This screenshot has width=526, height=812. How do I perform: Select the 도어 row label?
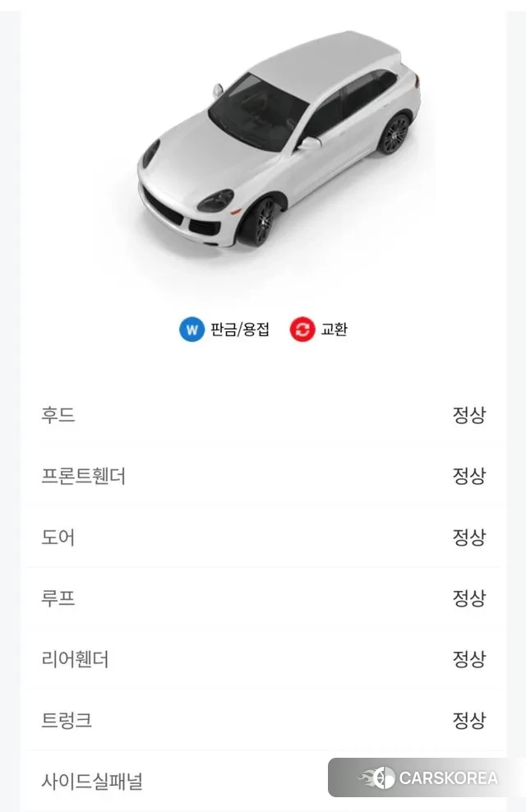pos(58,537)
